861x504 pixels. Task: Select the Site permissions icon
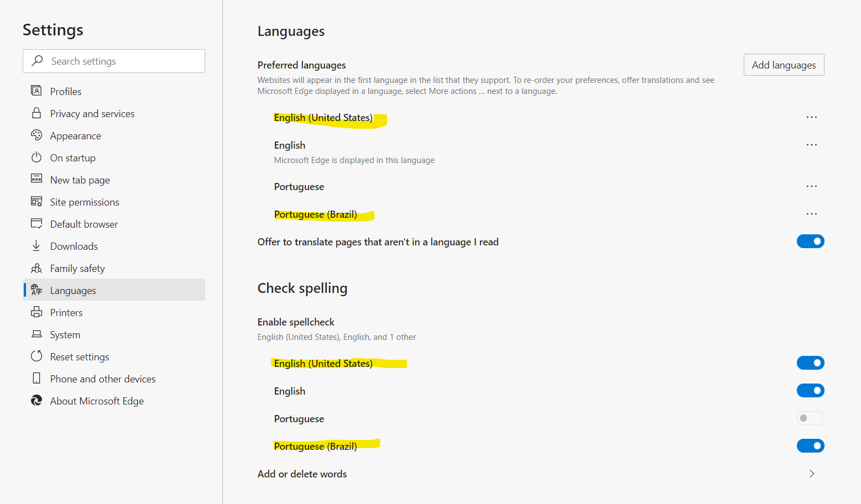point(36,202)
